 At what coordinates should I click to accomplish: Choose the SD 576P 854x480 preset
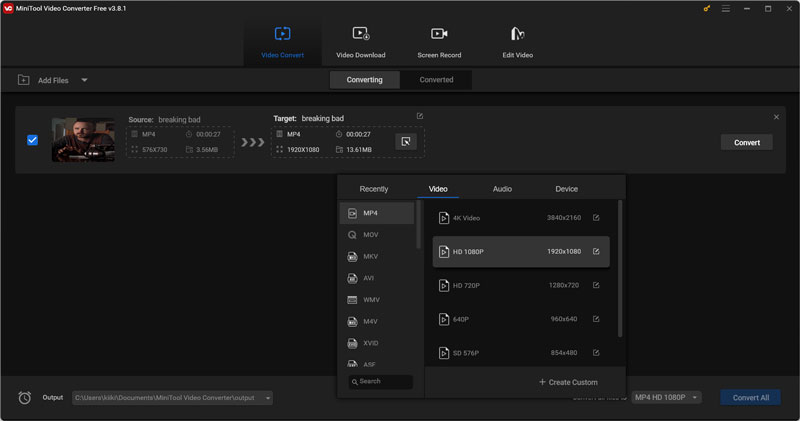click(521, 353)
